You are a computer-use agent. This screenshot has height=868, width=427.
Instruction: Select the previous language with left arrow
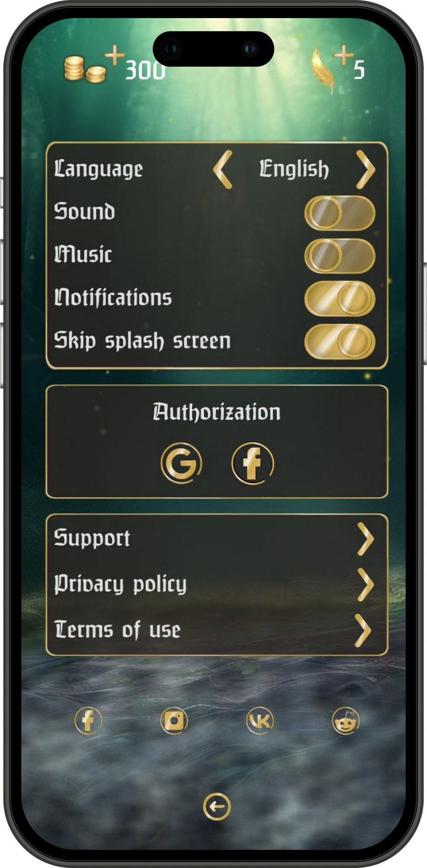pyautogui.click(x=223, y=170)
